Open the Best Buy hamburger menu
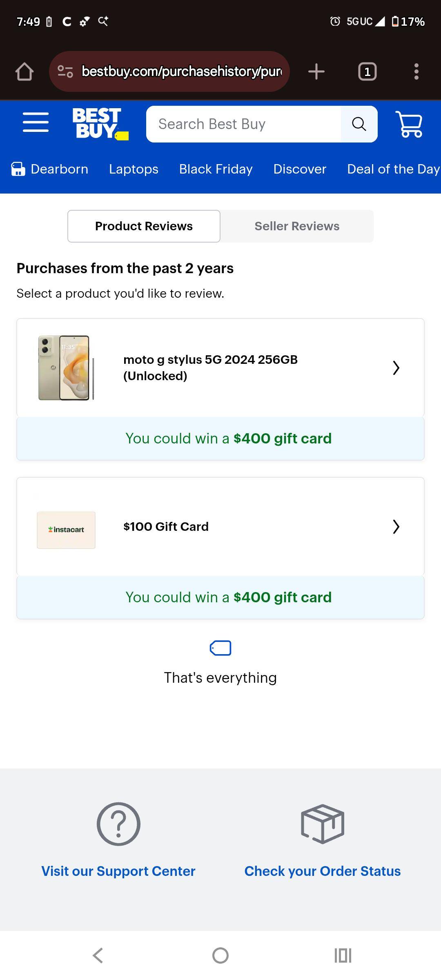Screen dimensions: 441x980 point(36,122)
